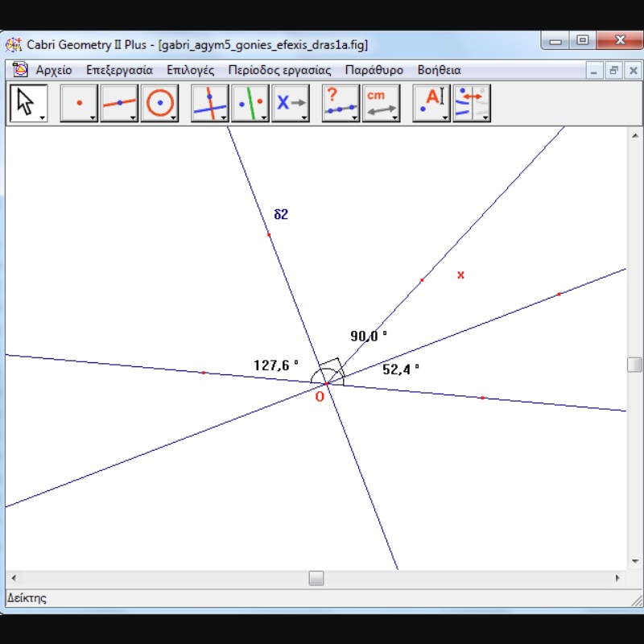Click the horizontal scrollbar left arrow

[14, 578]
